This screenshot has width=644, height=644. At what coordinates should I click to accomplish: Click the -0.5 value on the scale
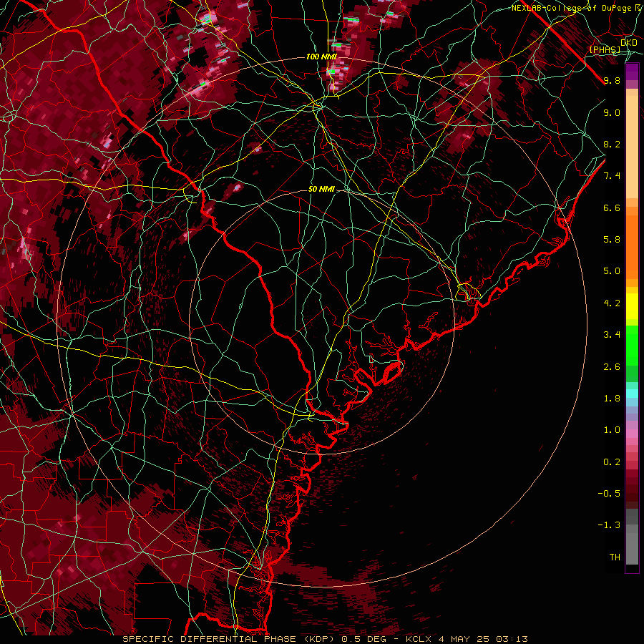click(609, 494)
